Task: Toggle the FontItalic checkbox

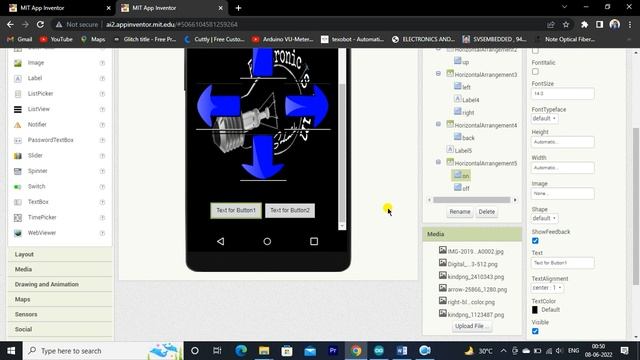Action: pyautogui.click(x=535, y=72)
